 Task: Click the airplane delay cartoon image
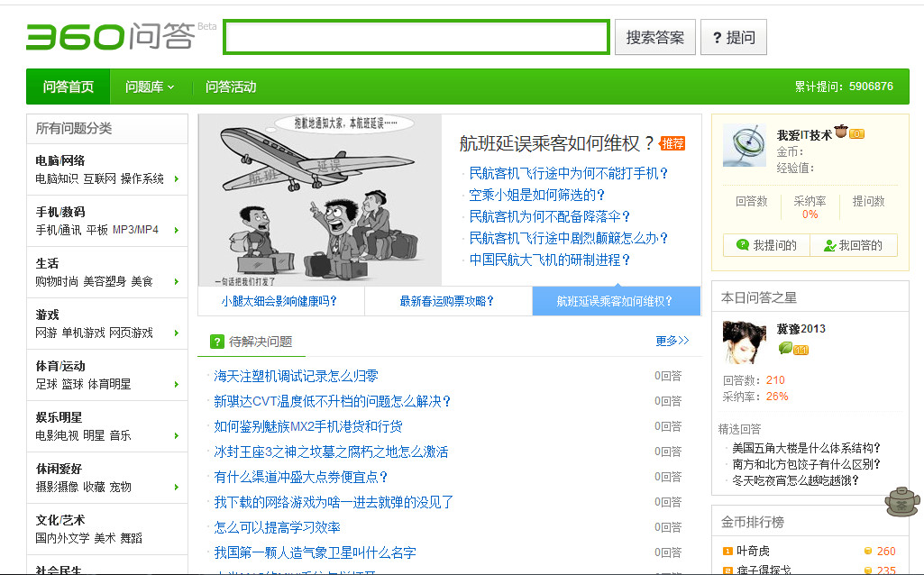(320, 200)
